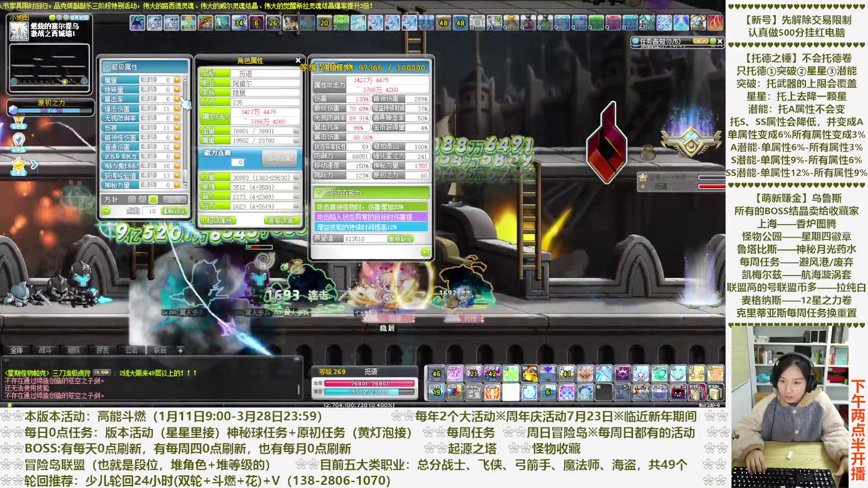Switch to 公会 chat tab
Viewport: 868px width, 488px height.
pos(132,350)
